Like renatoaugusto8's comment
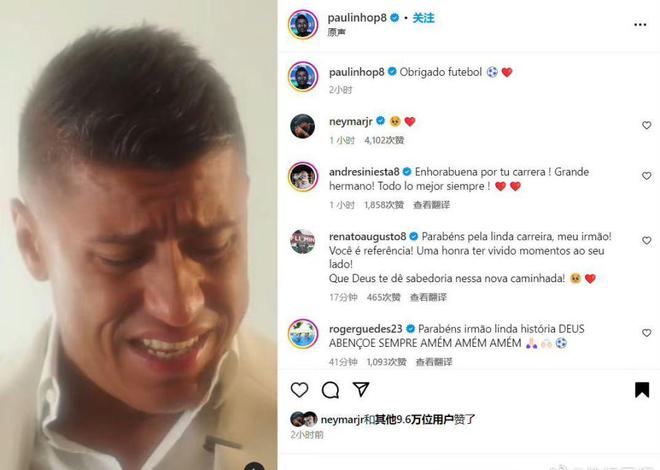 [x=647, y=240]
